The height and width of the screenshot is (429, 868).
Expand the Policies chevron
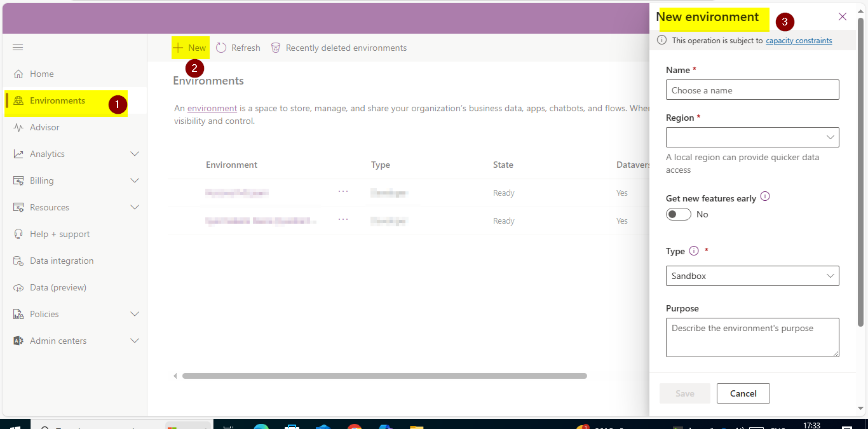(x=135, y=314)
